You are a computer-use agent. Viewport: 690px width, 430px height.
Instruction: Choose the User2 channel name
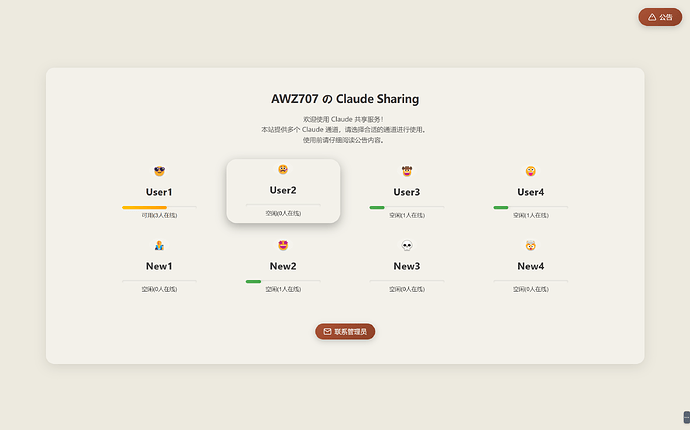click(x=283, y=190)
